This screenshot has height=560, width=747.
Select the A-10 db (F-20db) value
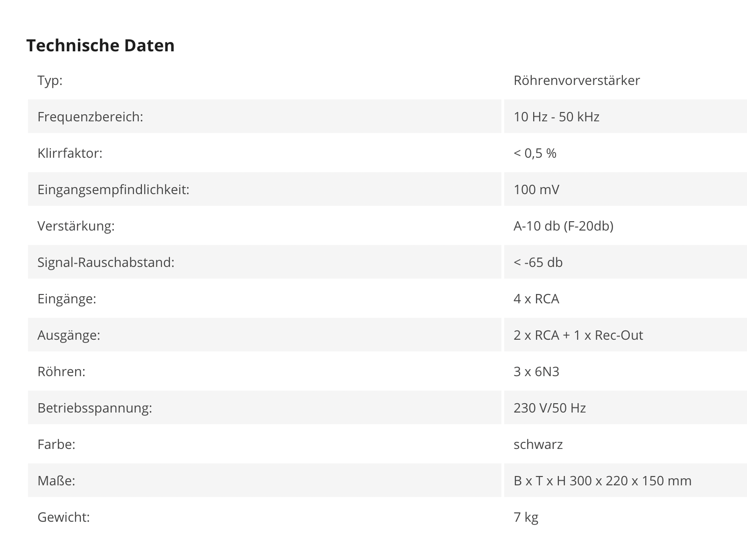pyautogui.click(x=564, y=226)
